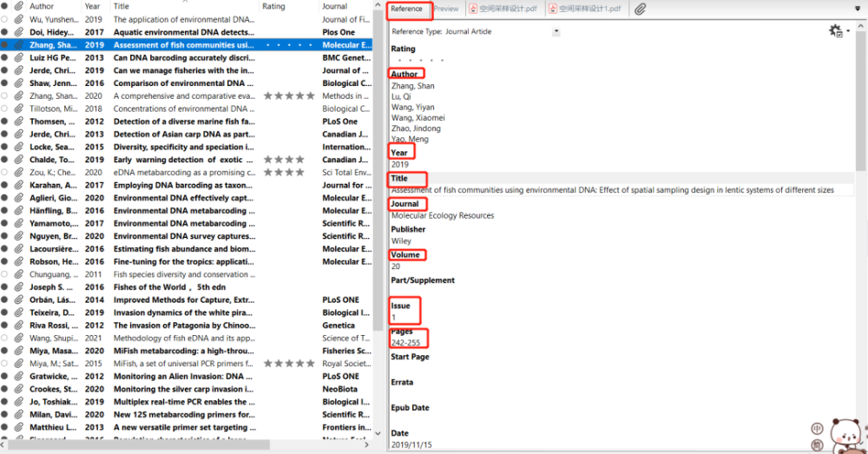Click paperclip icon of Luiz HG Pe row
Screen dimensions: 868x454
(19, 57)
